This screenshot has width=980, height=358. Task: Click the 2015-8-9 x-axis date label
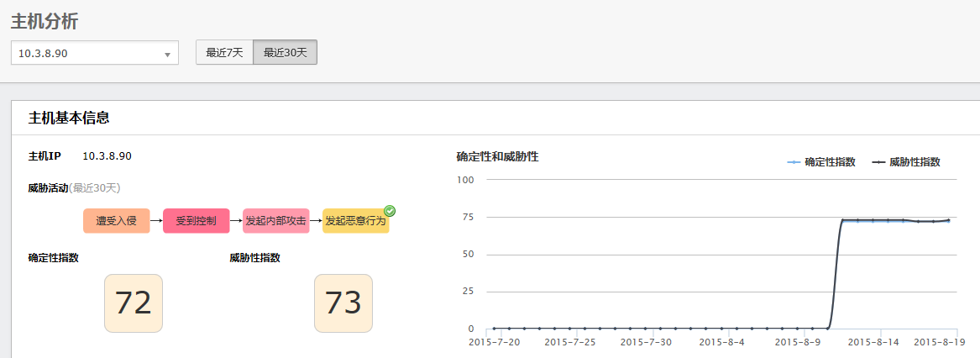click(795, 343)
